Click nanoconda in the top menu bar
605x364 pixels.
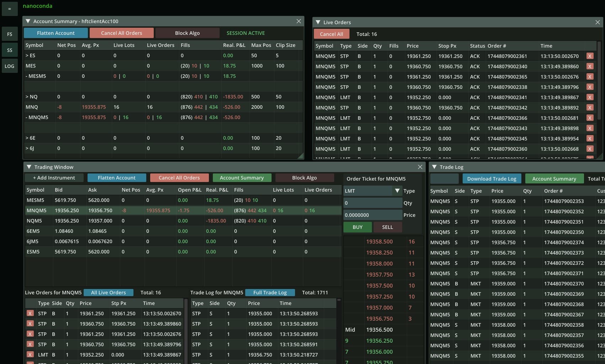37,6
